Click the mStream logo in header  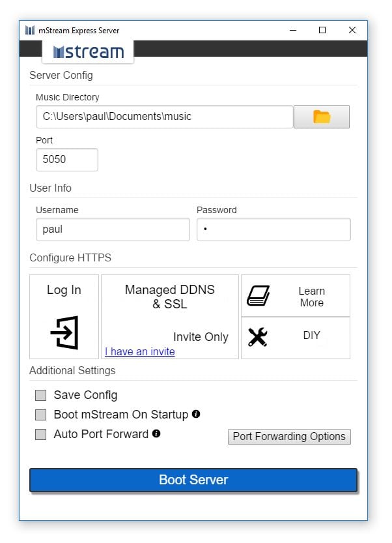[x=88, y=52]
